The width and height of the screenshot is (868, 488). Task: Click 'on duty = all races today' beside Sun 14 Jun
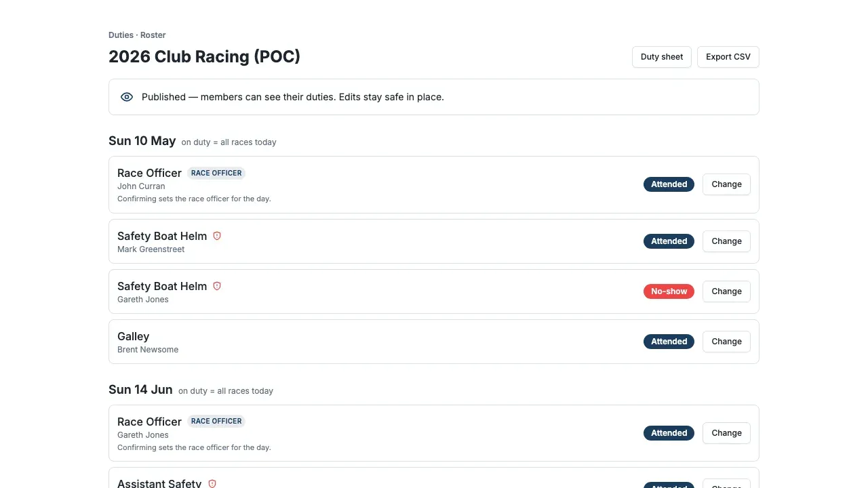226,391
